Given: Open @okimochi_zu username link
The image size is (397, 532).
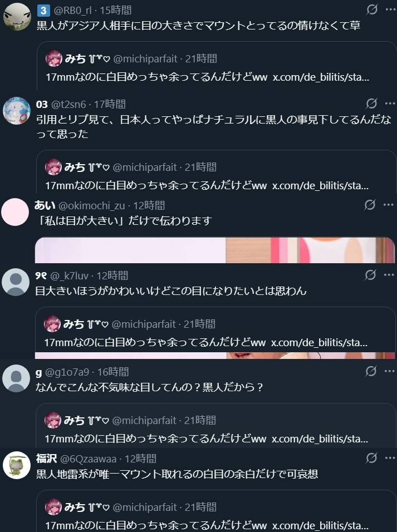Looking at the screenshot, I should (92, 205).
